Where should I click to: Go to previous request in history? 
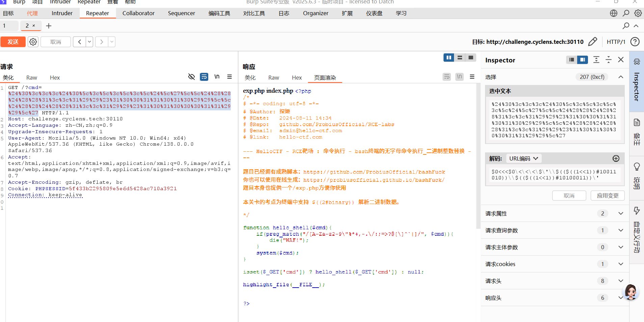(x=80, y=42)
